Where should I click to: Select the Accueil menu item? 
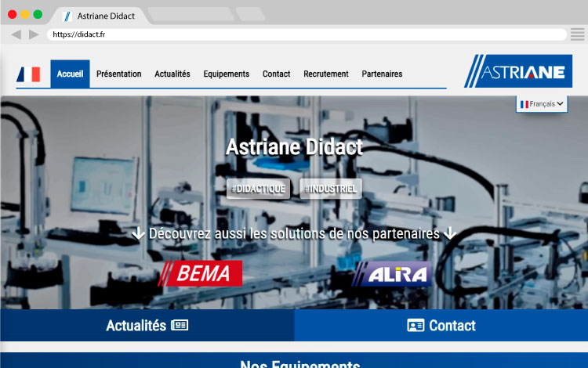point(70,74)
